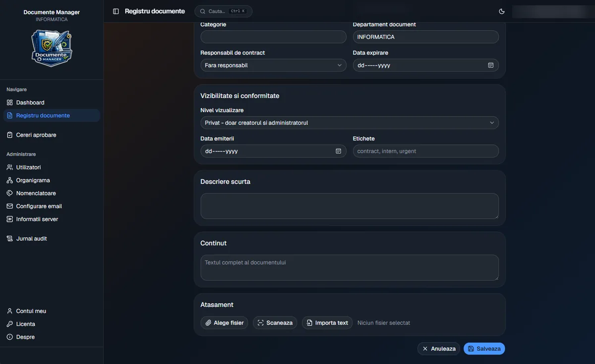Open Organigrama page
Screen dimensions: 595x364
pos(52,180)
